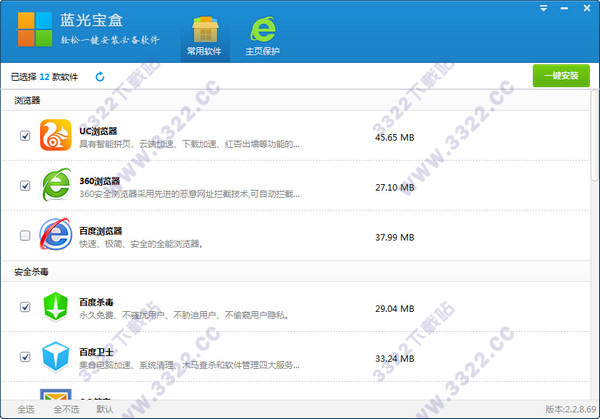Click the 百度杀毒 green shield icon
Viewport: 600px width, 419px height.
pyautogui.click(x=56, y=306)
